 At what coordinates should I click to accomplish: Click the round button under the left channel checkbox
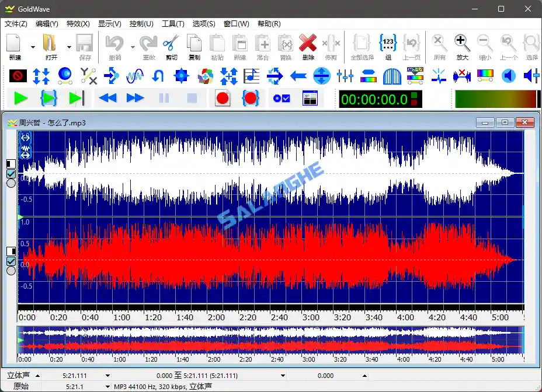[11, 183]
